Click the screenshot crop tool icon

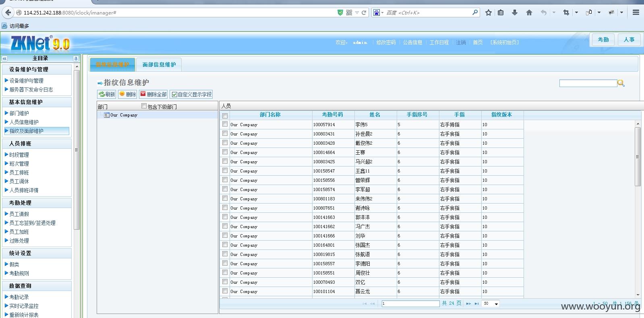pos(566,12)
